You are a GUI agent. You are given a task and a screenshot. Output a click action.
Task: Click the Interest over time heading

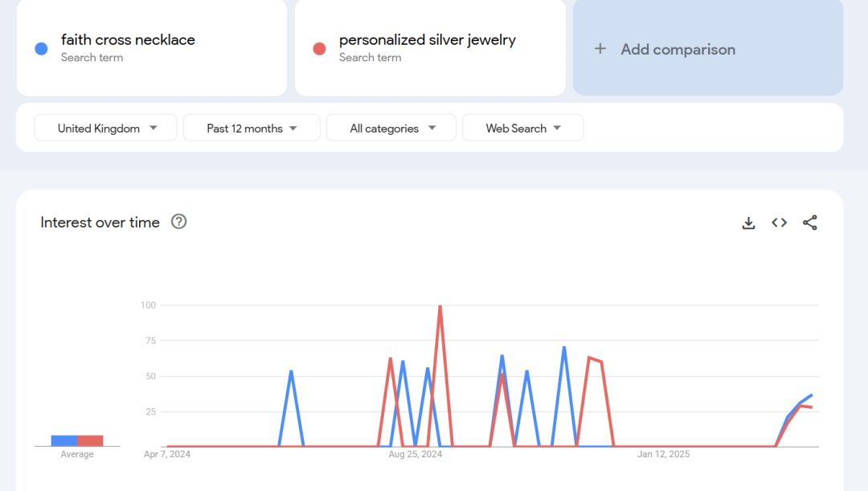point(100,223)
